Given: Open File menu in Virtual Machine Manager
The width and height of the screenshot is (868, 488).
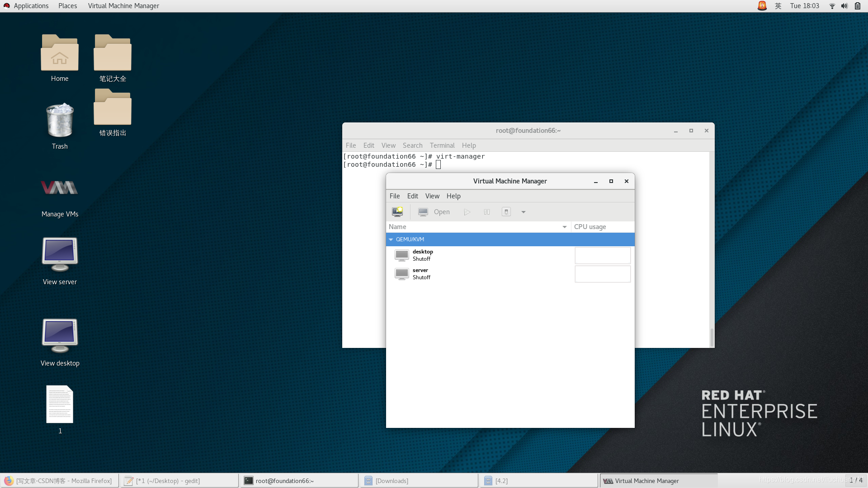Looking at the screenshot, I should (395, 196).
